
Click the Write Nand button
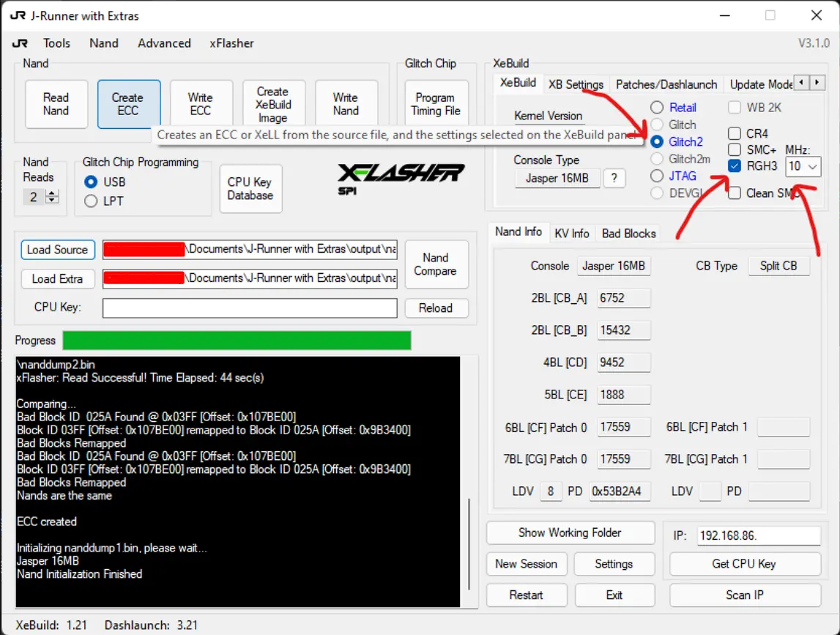coord(346,104)
